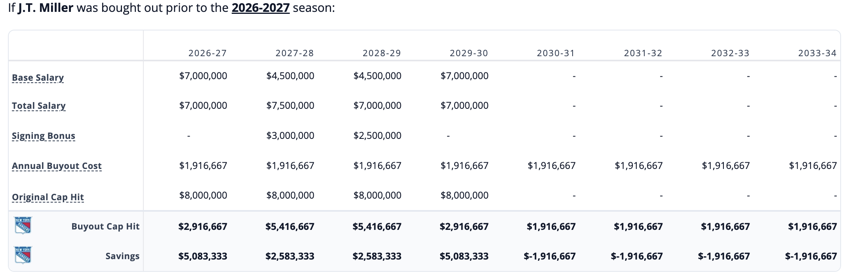This screenshot has height=273, width=868.
Task: Click the 2027-28 column header
Action: click(295, 53)
